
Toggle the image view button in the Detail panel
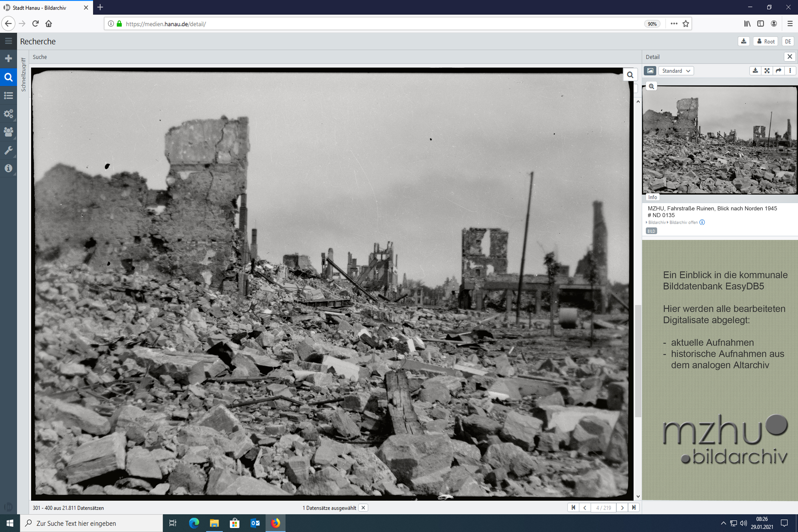(x=650, y=70)
